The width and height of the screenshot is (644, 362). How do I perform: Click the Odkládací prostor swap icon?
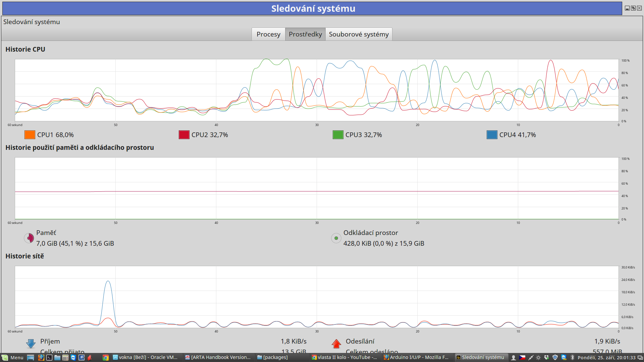(x=336, y=238)
